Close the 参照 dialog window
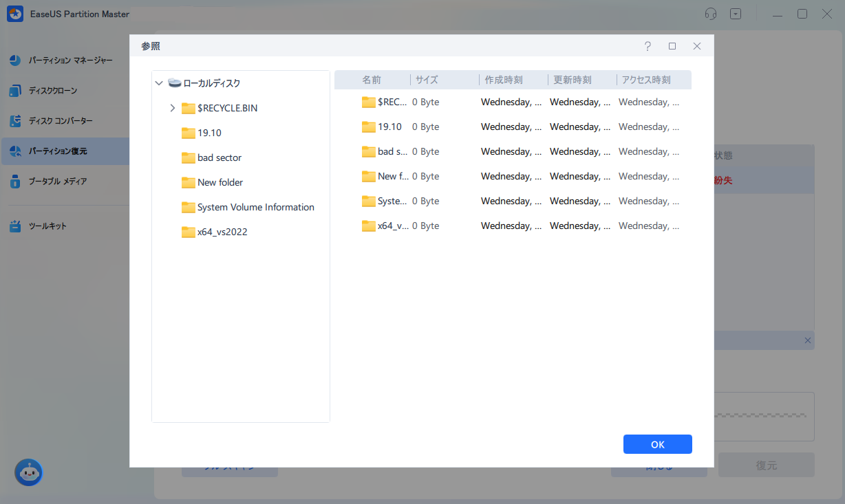The height and width of the screenshot is (504, 845). [697, 46]
